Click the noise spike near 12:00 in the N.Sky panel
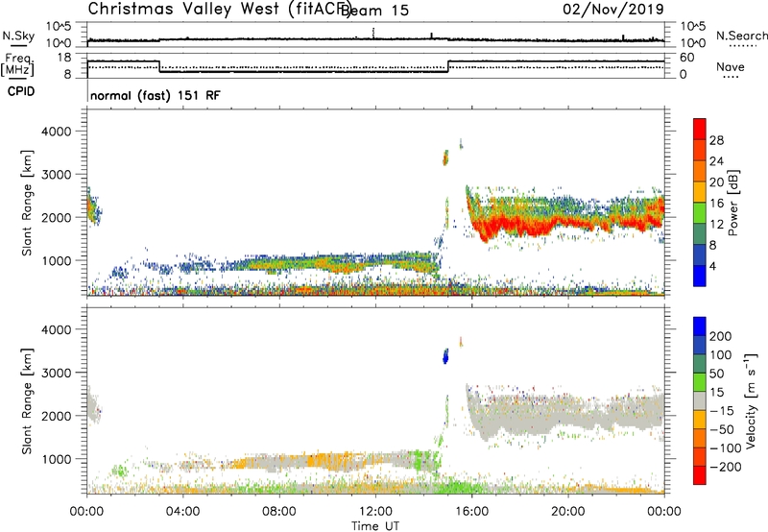768x532 pixels. tap(373, 33)
